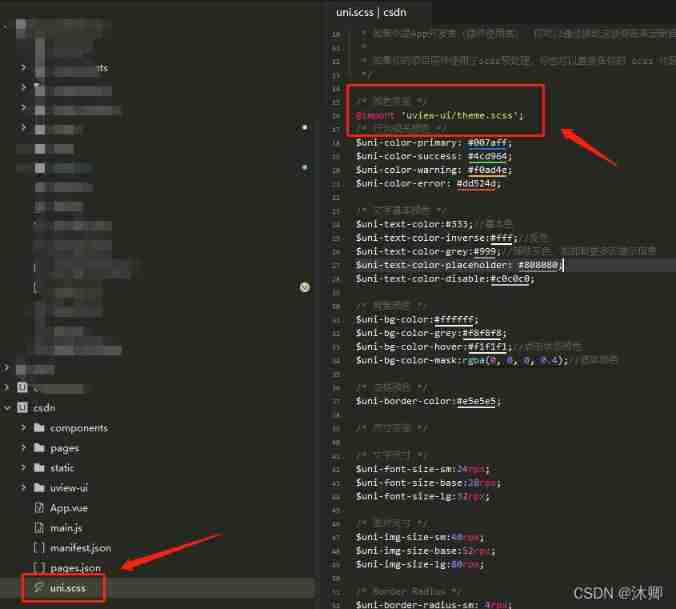Image resolution: width=676 pixels, height=609 pixels.
Task: Click the static folder icon
Action: [39, 468]
